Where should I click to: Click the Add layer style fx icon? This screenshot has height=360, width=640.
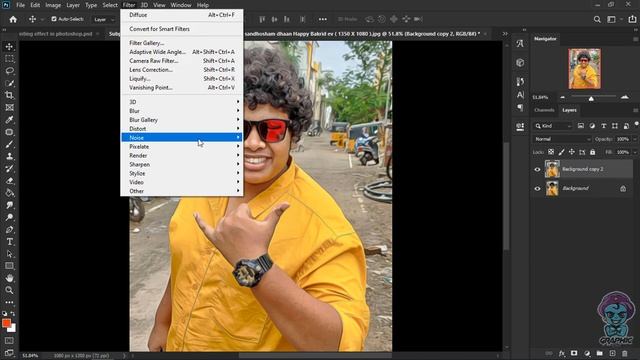[562, 353]
